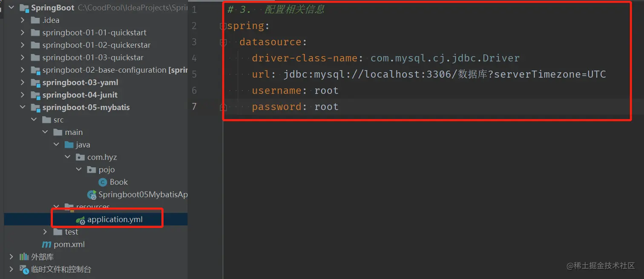Click the springboot-01-01-quickstart folder icon
This screenshot has width=644, height=279.
coord(35,32)
